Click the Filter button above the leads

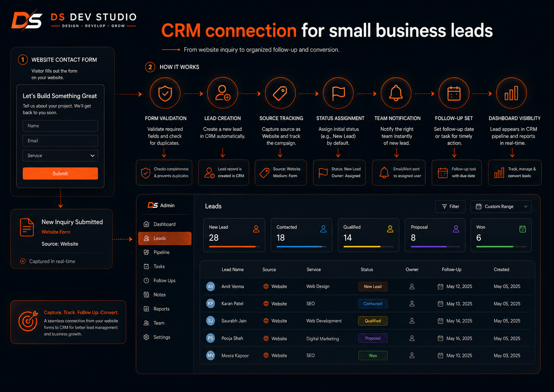450,207
